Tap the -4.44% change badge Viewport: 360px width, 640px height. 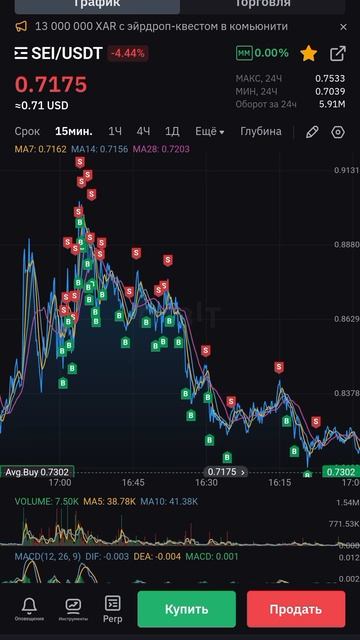128,53
